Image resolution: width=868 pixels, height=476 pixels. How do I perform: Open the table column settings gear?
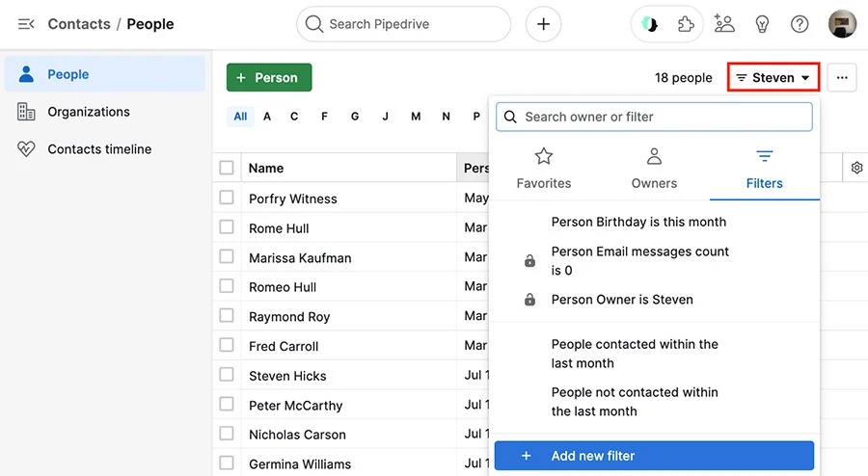click(x=856, y=168)
